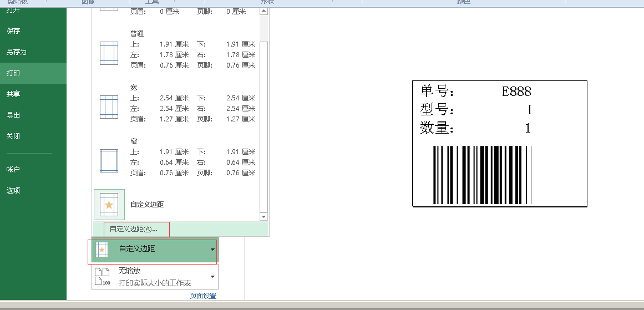The width and height of the screenshot is (644, 310).
Task: Open the 自定义边距(A)... menu entry
Action: [134, 229]
